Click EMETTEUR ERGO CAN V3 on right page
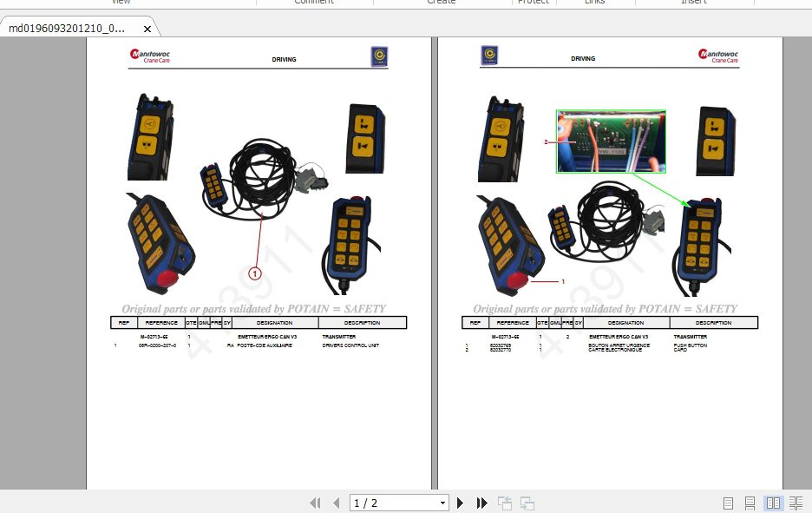812x513 pixels. click(619, 337)
